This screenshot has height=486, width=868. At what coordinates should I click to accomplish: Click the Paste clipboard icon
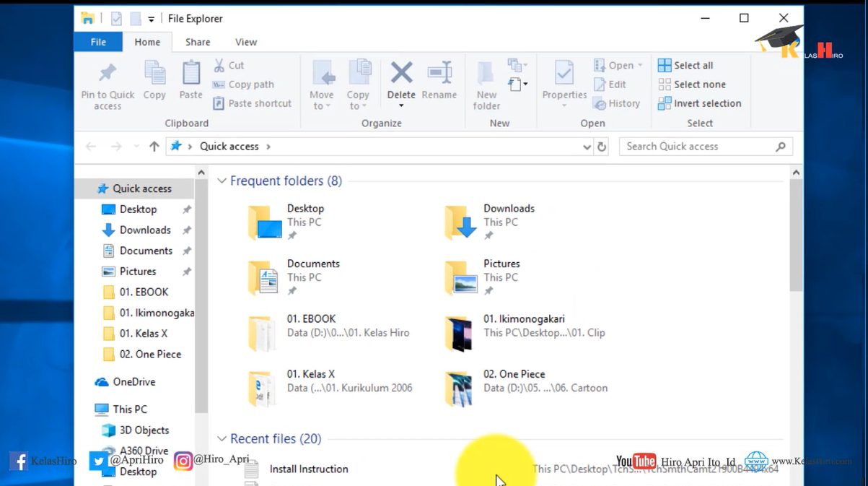tap(191, 73)
